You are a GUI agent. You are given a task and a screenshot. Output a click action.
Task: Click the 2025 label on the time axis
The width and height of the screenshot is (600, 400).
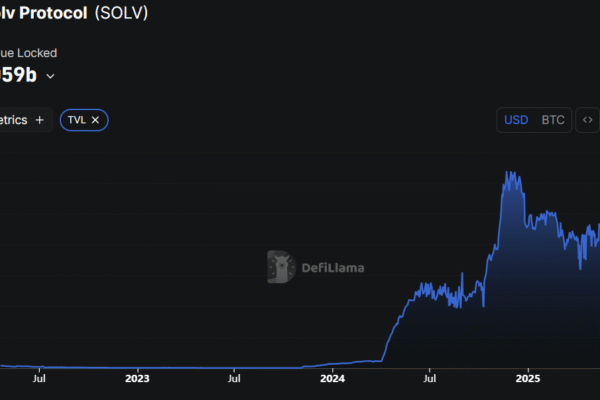[x=528, y=379]
